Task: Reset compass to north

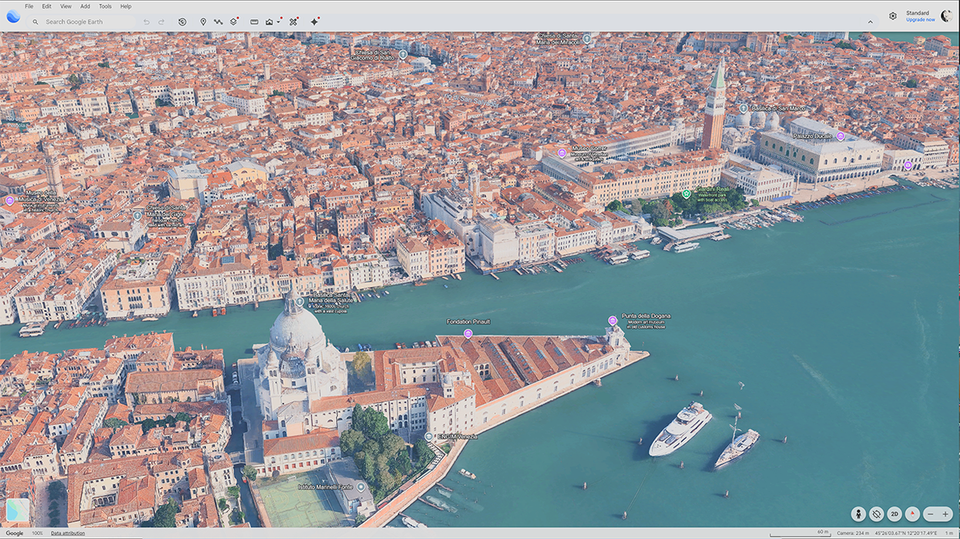Action: [x=912, y=514]
